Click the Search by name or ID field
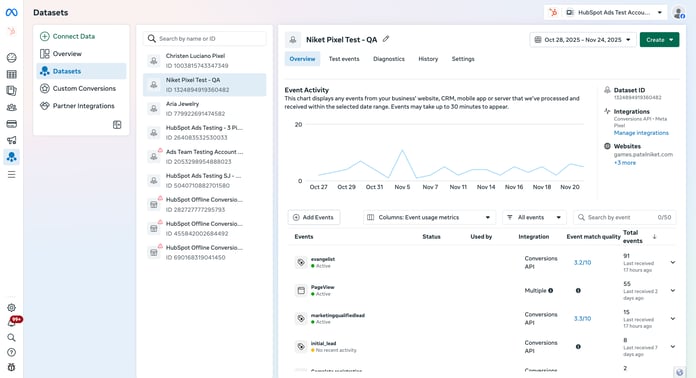 click(x=205, y=39)
